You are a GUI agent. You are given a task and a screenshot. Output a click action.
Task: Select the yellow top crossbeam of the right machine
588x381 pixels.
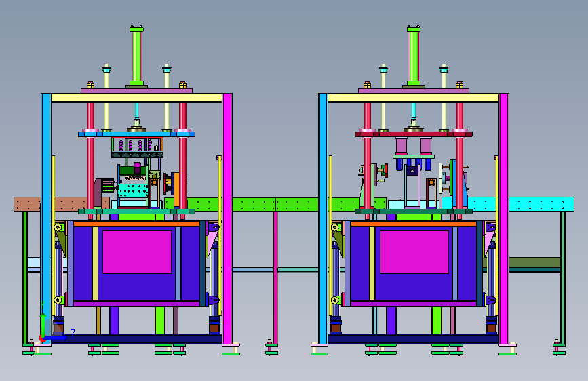413,98
